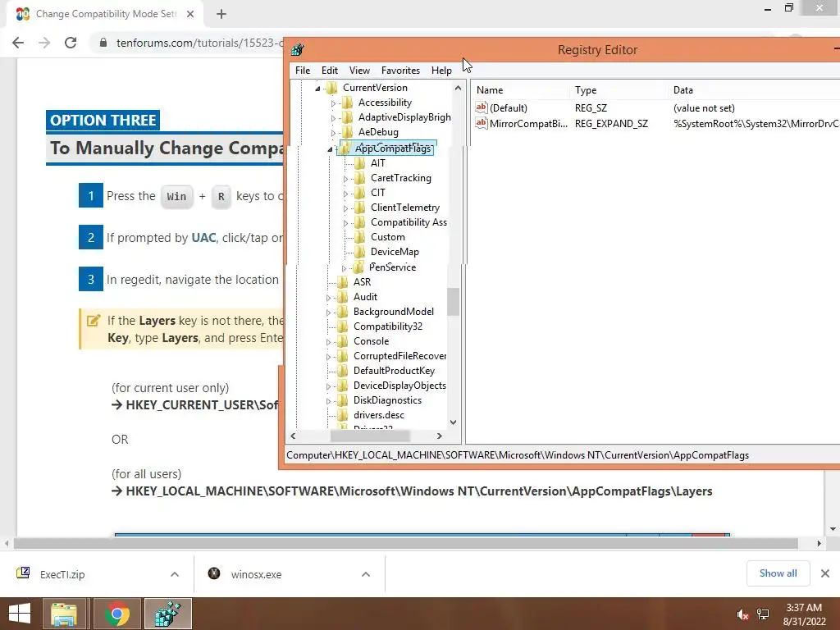Open the winosx.exe download

tap(256, 574)
